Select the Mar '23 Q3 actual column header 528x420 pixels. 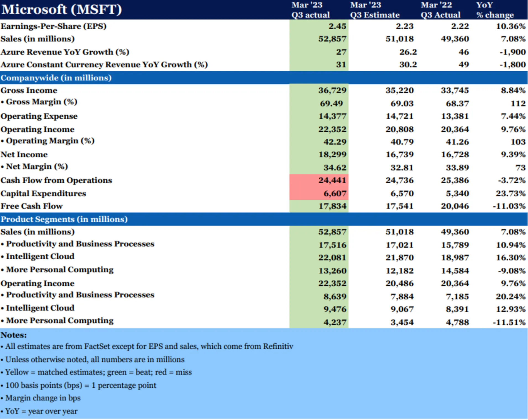(x=310, y=10)
